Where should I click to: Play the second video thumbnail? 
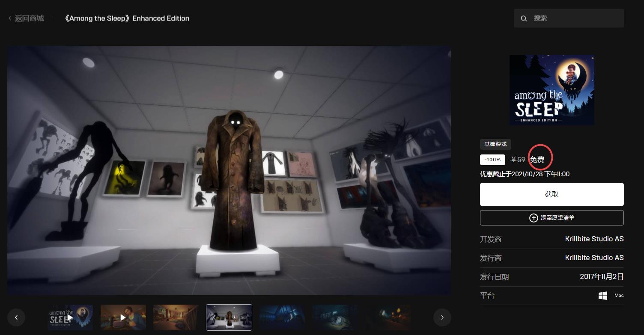tap(123, 317)
